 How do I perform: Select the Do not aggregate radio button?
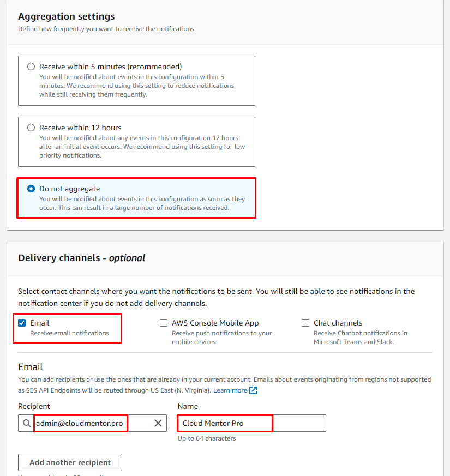[31, 189]
